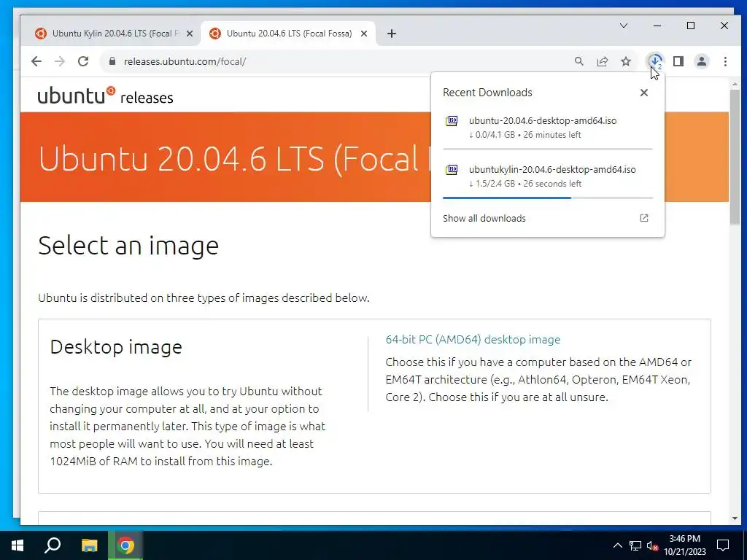Show hidden system tray icons
The image size is (747, 560).
pos(617,545)
